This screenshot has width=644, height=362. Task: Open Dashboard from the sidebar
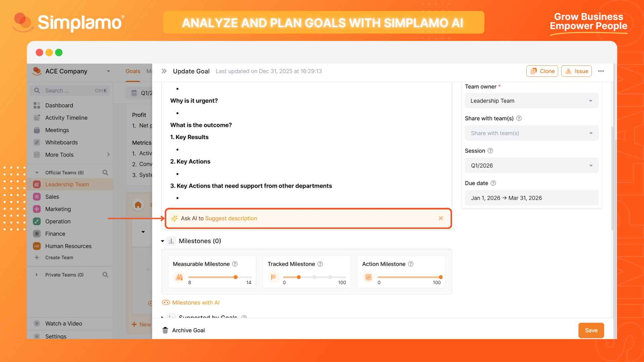(x=59, y=106)
